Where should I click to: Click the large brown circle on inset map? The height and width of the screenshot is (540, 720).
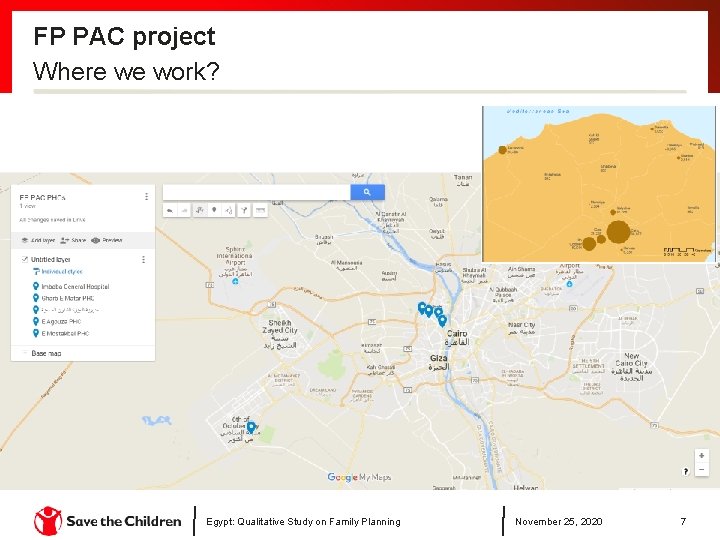pyautogui.click(x=618, y=232)
